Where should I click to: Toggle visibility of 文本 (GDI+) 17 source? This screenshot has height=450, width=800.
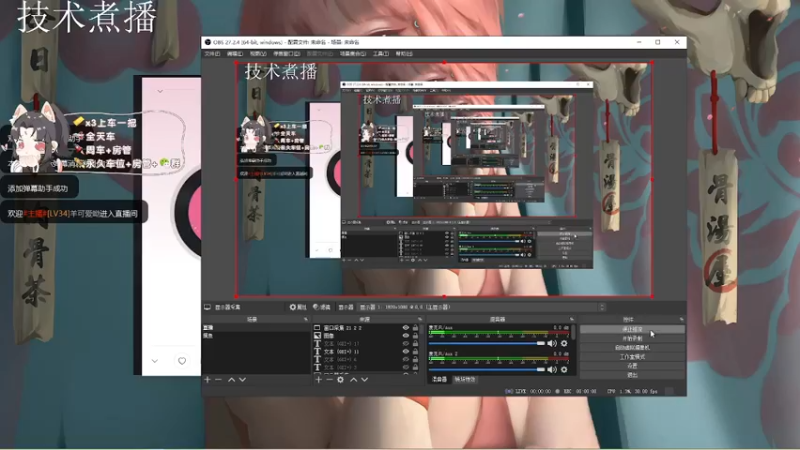click(406, 344)
